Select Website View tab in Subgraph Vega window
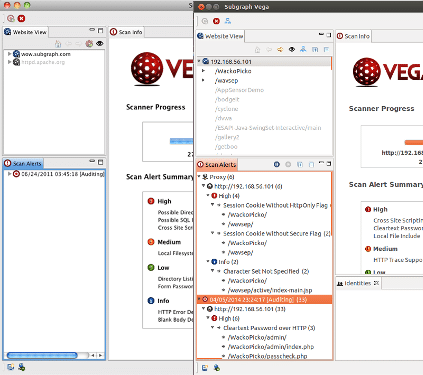The width and height of the screenshot is (423, 375). pyautogui.click(x=220, y=36)
